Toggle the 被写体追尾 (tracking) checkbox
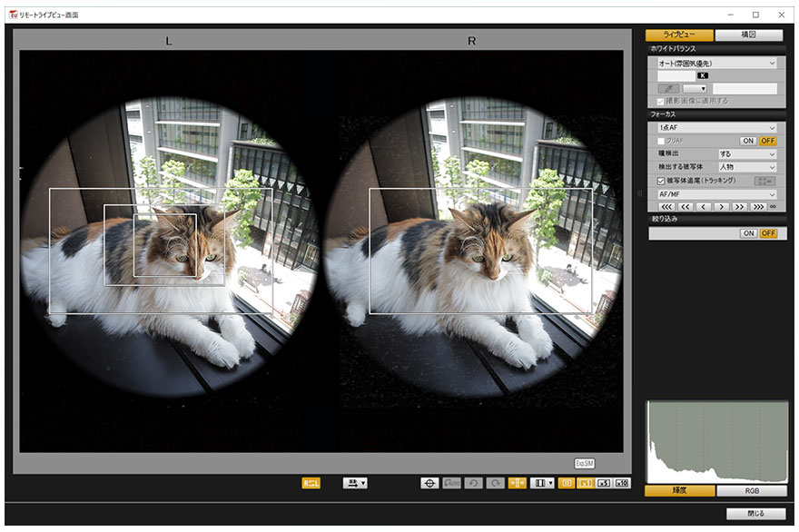This screenshot has width=799, height=532. [x=661, y=181]
